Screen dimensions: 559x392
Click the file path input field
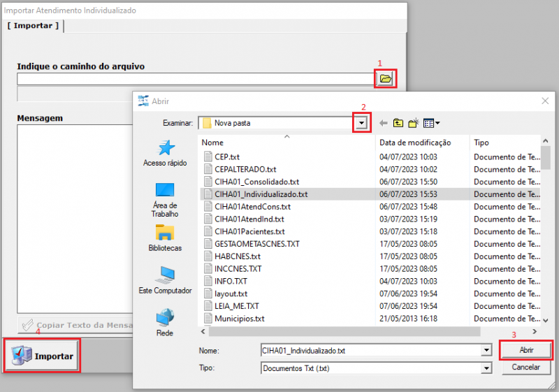(196, 79)
